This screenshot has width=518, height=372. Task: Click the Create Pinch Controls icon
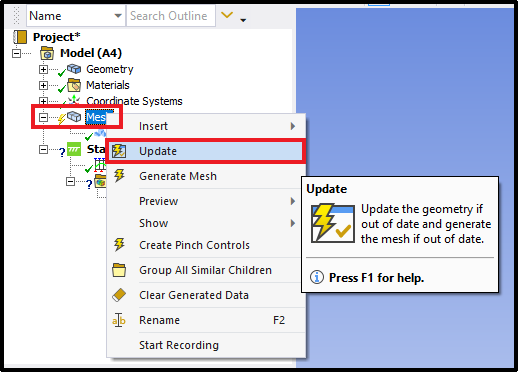pos(119,245)
